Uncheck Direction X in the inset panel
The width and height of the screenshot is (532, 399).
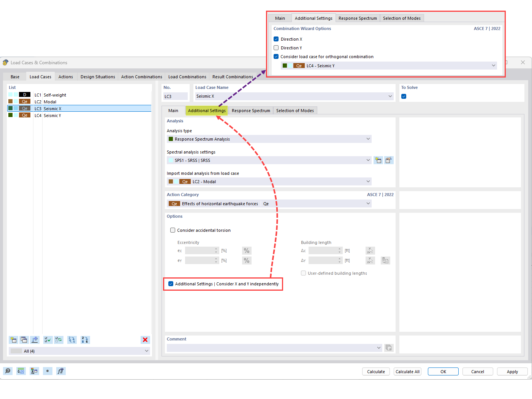(276, 39)
